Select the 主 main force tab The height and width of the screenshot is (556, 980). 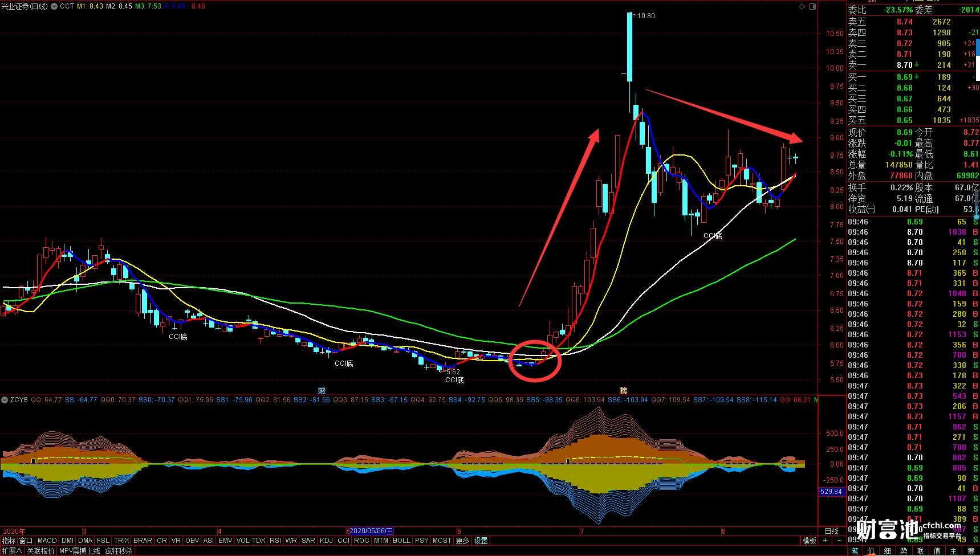pyautogui.click(x=954, y=551)
